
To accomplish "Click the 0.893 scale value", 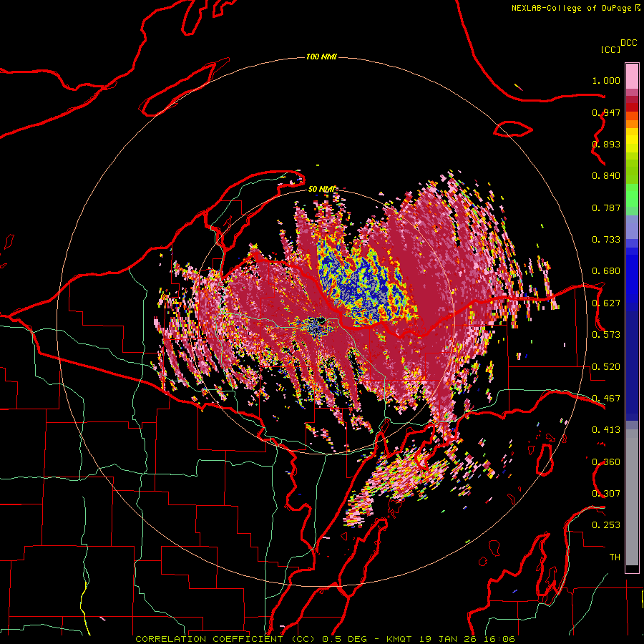I will tap(606, 144).
